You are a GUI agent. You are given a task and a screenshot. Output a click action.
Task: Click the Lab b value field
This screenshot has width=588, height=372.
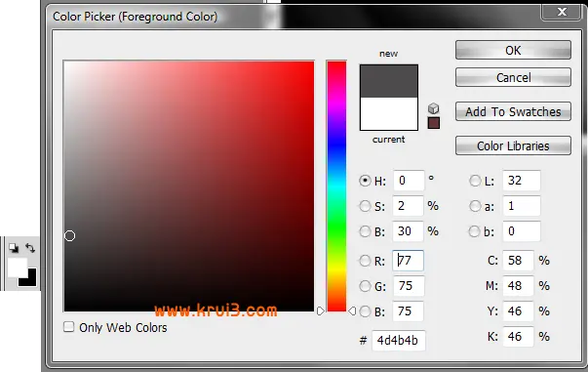pos(522,231)
